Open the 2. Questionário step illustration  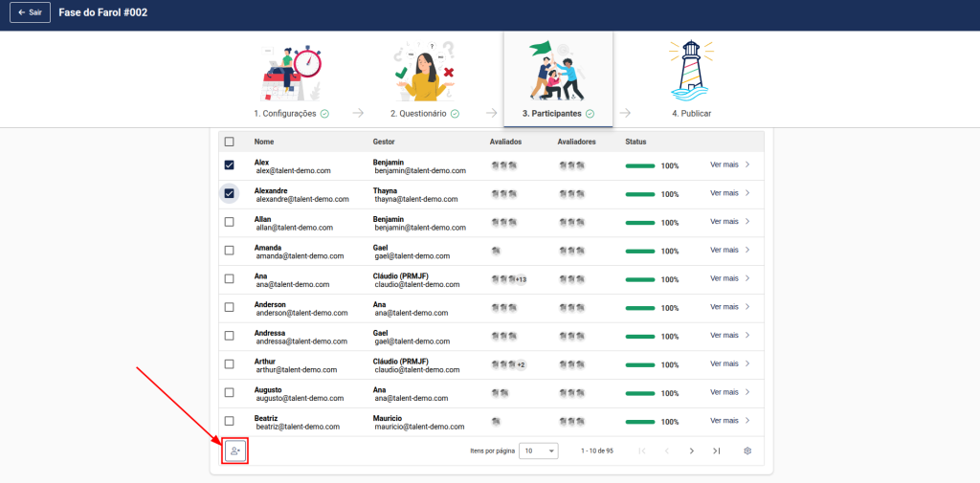tap(424, 72)
